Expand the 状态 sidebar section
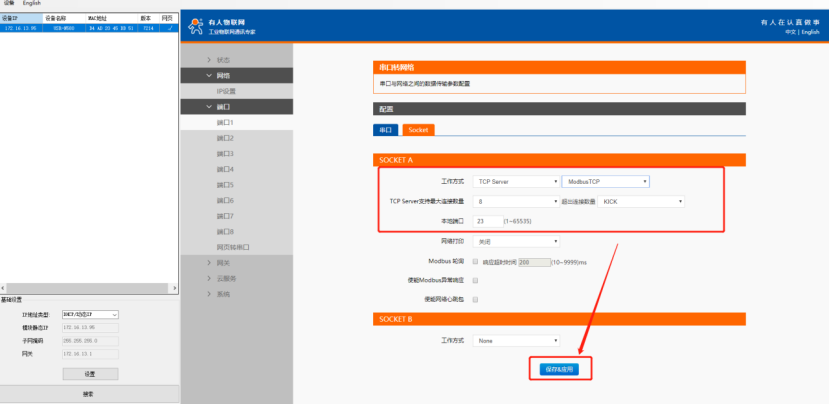This screenshot has height=404, width=830. click(222, 60)
